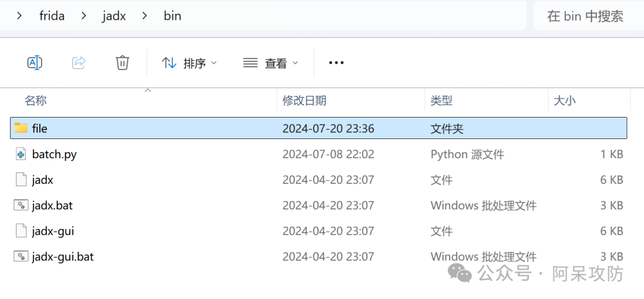Select the file folder icon
This screenshot has height=299, width=644.
click(21, 128)
